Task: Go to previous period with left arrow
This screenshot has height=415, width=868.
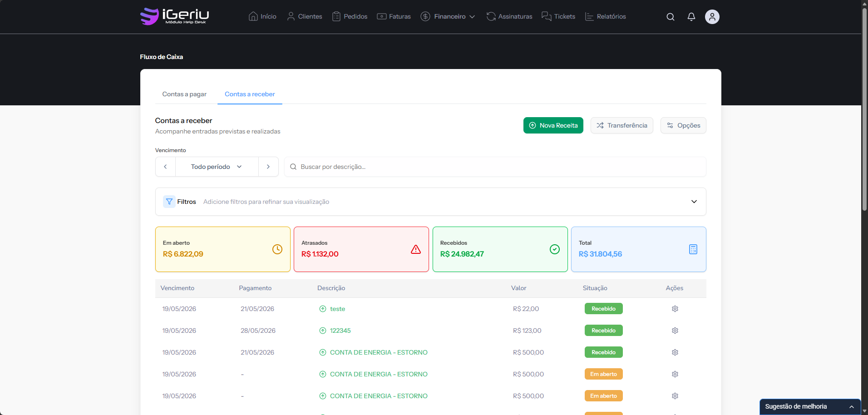Action: click(x=165, y=167)
